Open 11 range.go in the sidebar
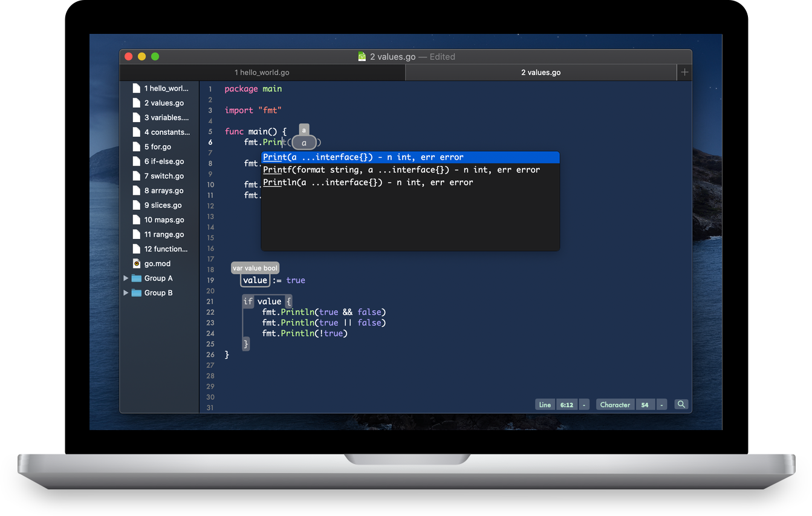Viewport: 812px width, 516px height. click(x=164, y=234)
